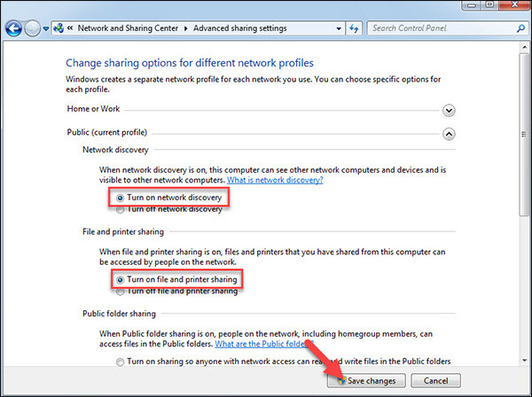Click inside the Search Control Panel field
Image resolution: width=532 pixels, height=397 pixels.
coord(439,28)
